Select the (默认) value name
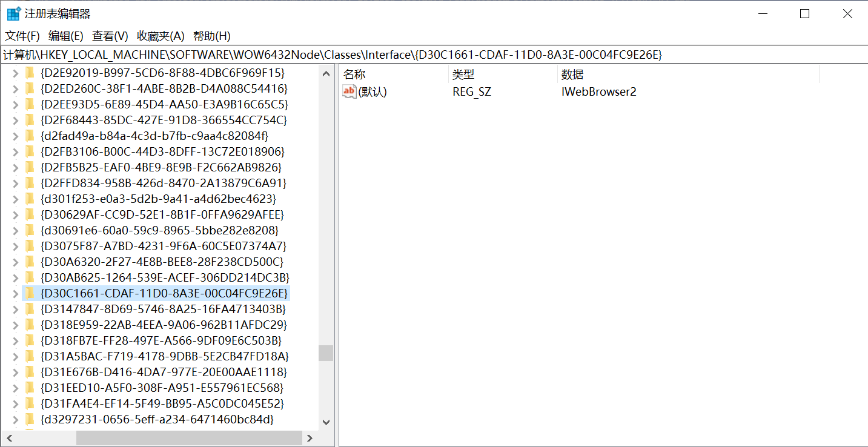868x447 pixels. (x=373, y=92)
